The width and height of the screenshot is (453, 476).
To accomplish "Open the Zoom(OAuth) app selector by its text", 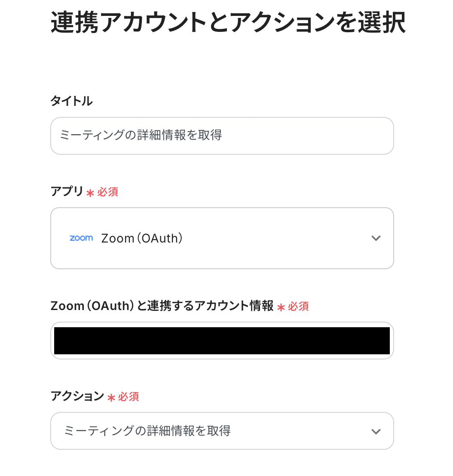I will point(142,238).
